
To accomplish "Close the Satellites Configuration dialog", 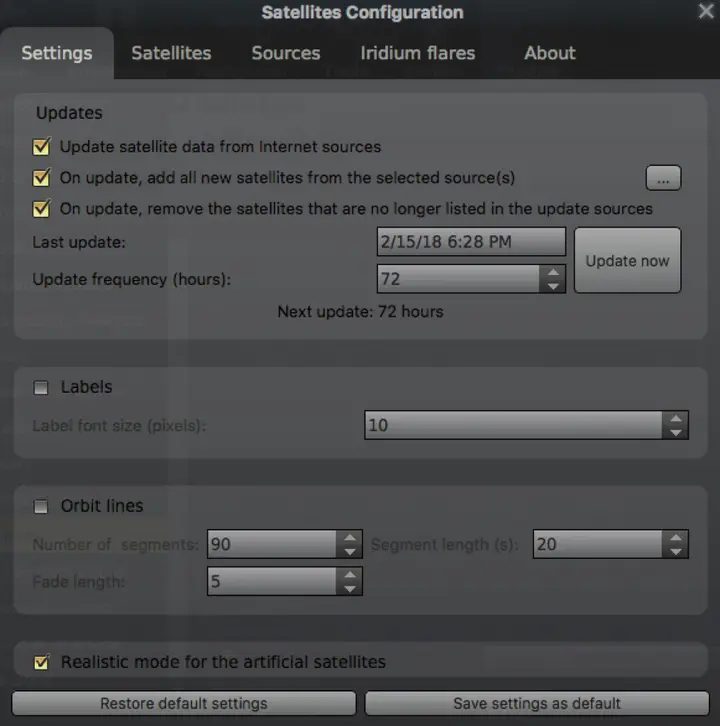I will coord(705,11).
